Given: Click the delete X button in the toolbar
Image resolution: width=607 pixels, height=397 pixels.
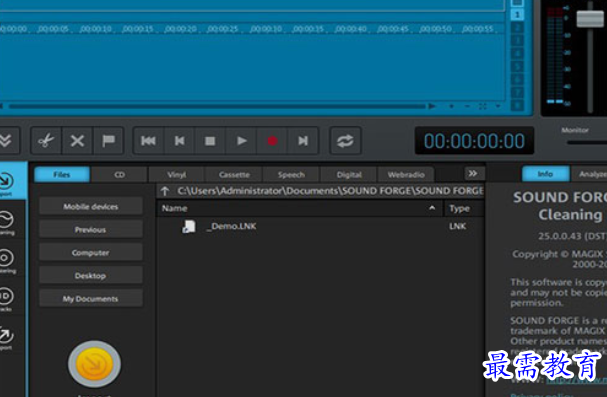Looking at the screenshot, I should coord(77,140).
